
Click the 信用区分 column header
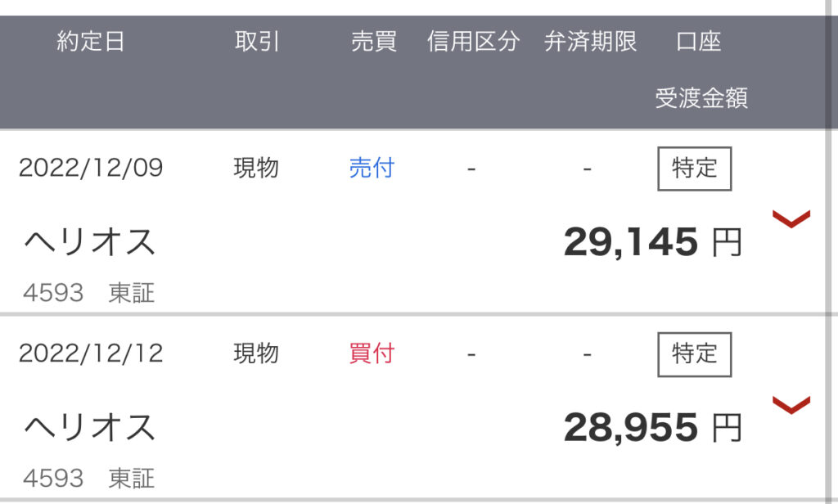click(473, 42)
